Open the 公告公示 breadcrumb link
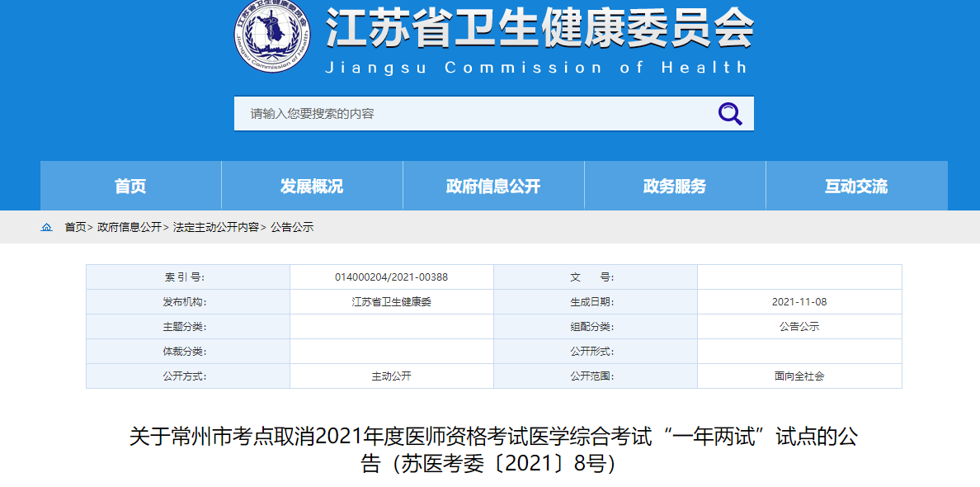The height and width of the screenshot is (487, 980). click(x=292, y=228)
